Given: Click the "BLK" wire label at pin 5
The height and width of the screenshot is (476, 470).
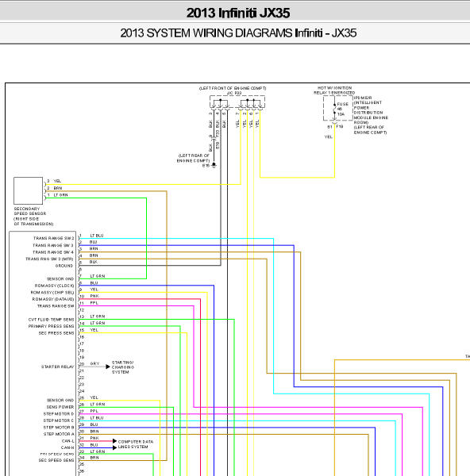Looking at the screenshot, I should [x=94, y=262].
